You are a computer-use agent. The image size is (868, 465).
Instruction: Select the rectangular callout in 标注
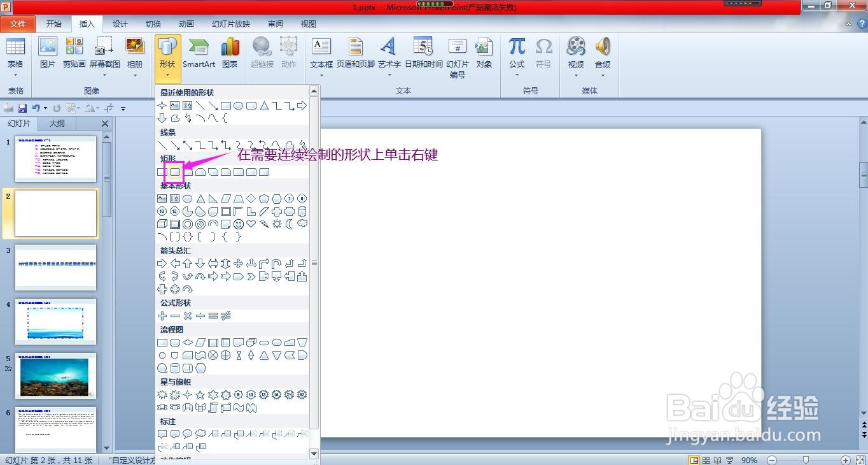(162, 434)
